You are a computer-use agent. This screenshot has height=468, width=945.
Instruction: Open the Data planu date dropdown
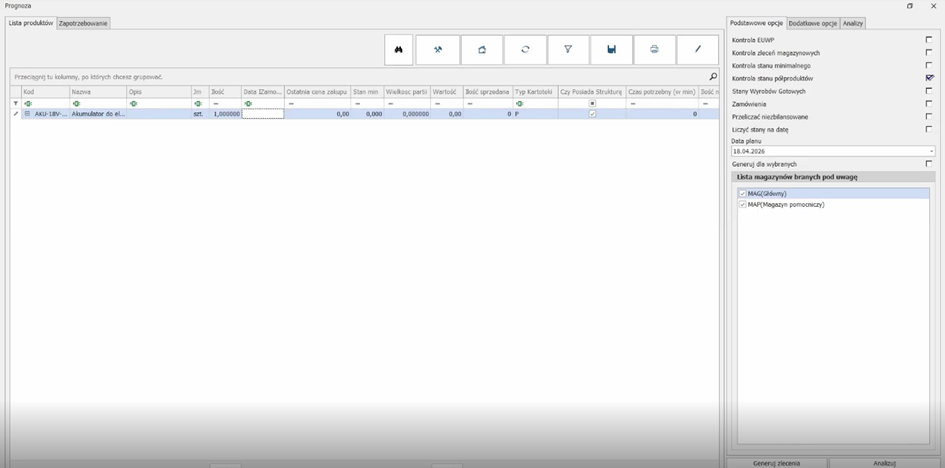929,151
